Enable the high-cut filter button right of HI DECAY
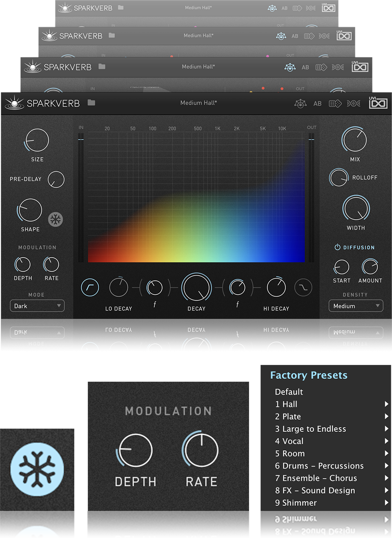The width and height of the screenshot is (392, 538). click(x=303, y=287)
